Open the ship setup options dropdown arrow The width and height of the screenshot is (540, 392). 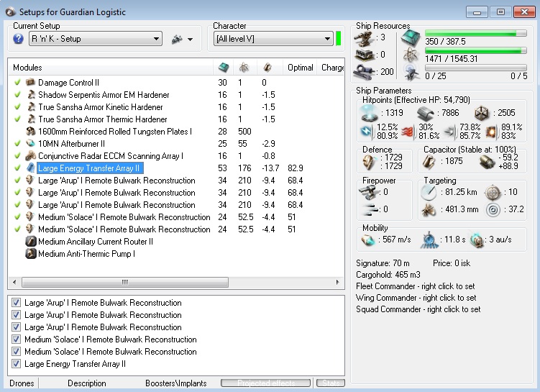190,40
